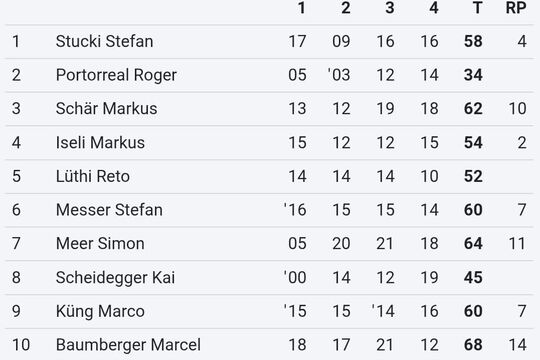Open Portorreal Roger's entry
The width and height of the screenshot is (540, 360).
(116, 75)
